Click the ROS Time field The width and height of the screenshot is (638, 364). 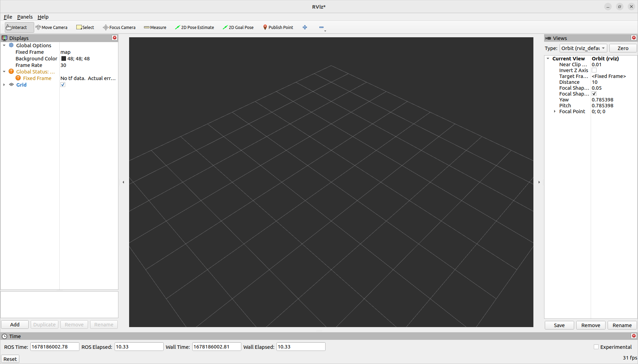(x=55, y=347)
